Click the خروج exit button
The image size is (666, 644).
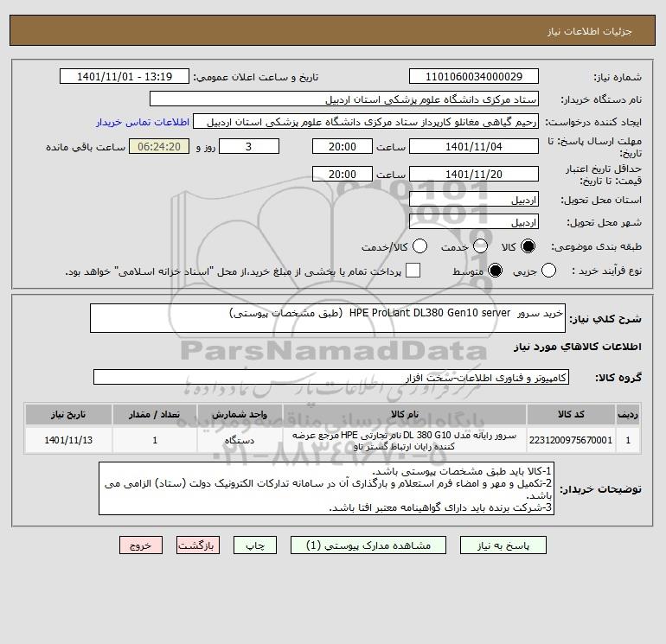(x=141, y=545)
